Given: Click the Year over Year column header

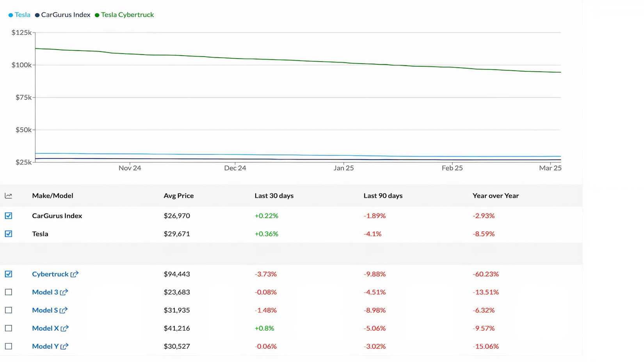Looking at the screenshot, I should point(496,196).
